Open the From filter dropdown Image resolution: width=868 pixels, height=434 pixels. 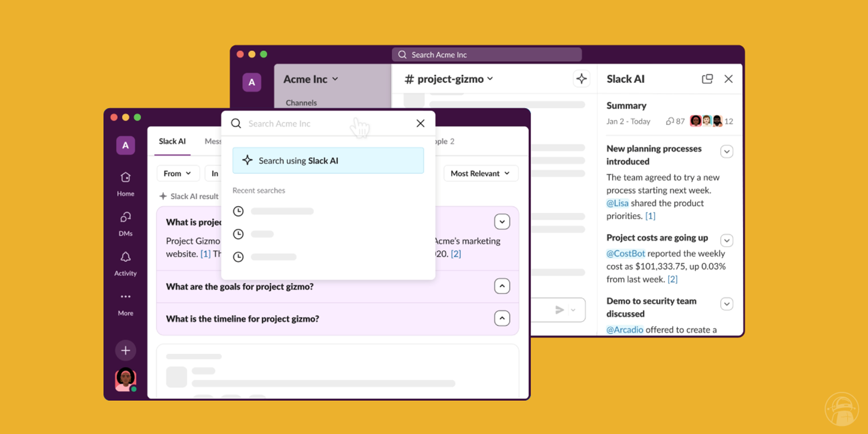pyautogui.click(x=178, y=173)
